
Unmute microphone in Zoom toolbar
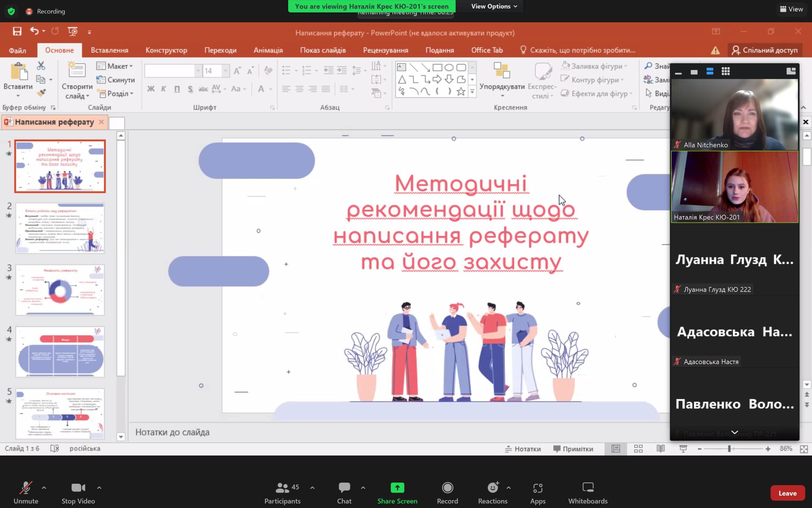(x=26, y=492)
